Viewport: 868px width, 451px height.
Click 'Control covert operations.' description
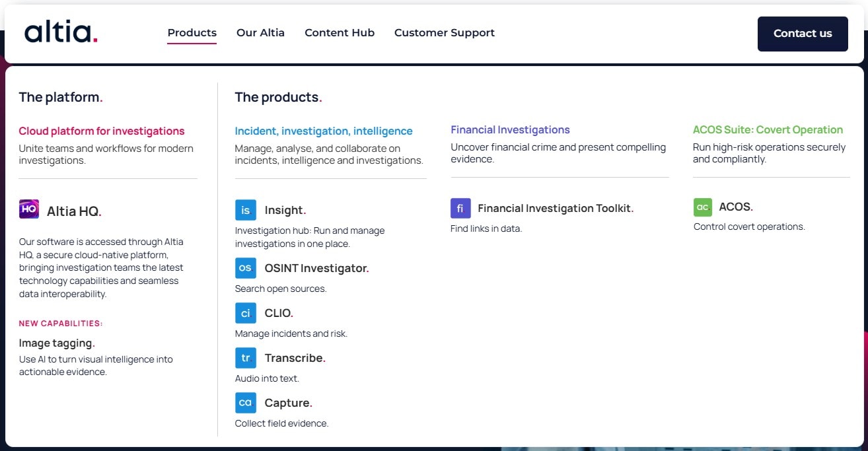[x=749, y=226]
